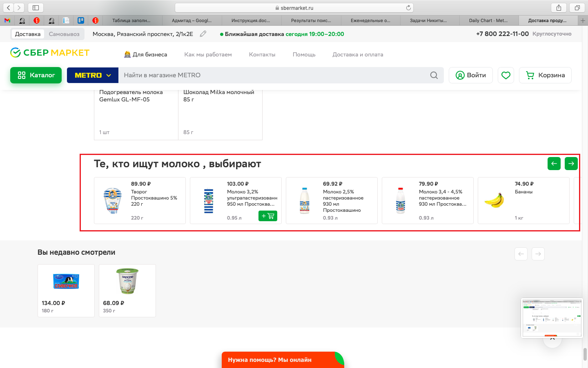Show the Safari sidebar

click(x=36, y=8)
